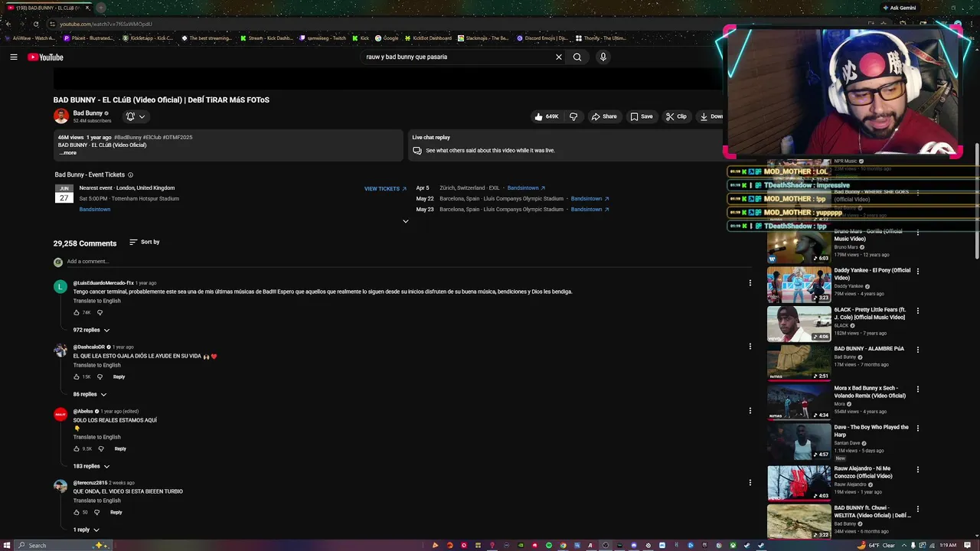Open options menu for DashcaloDR comment

(x=750, y=347)
